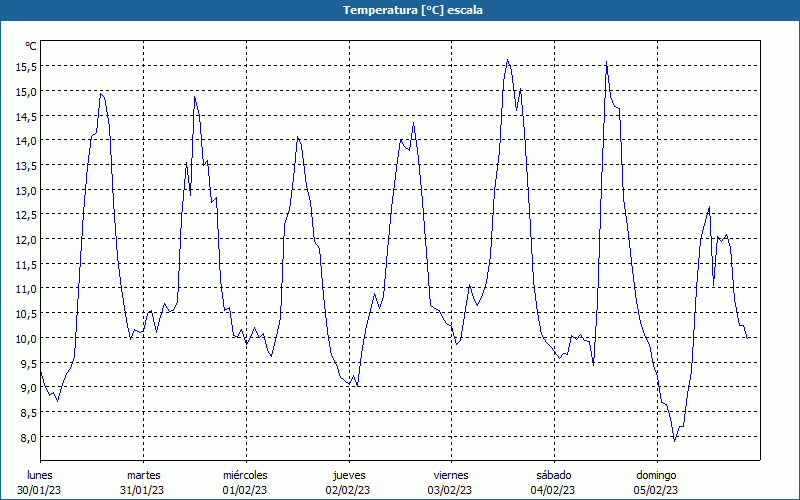Click the 01/02/23 date label

point(245,490)
